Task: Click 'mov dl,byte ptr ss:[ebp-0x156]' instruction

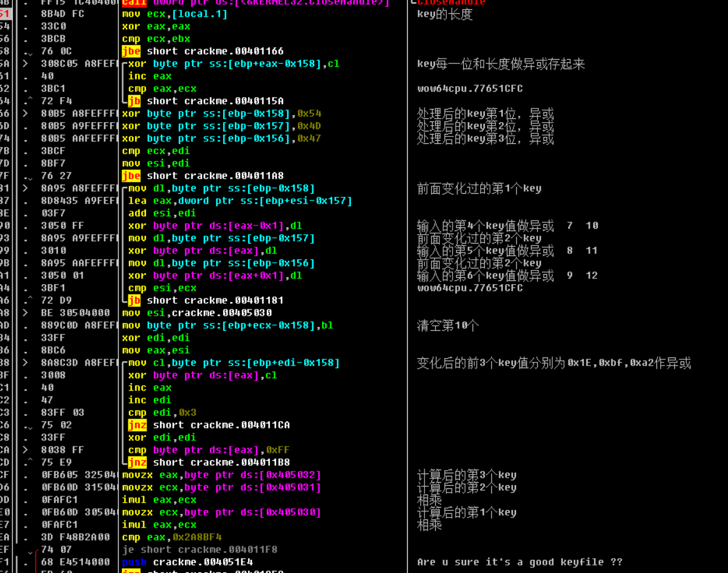Action: pyautogui.click(x=221, y=263)
